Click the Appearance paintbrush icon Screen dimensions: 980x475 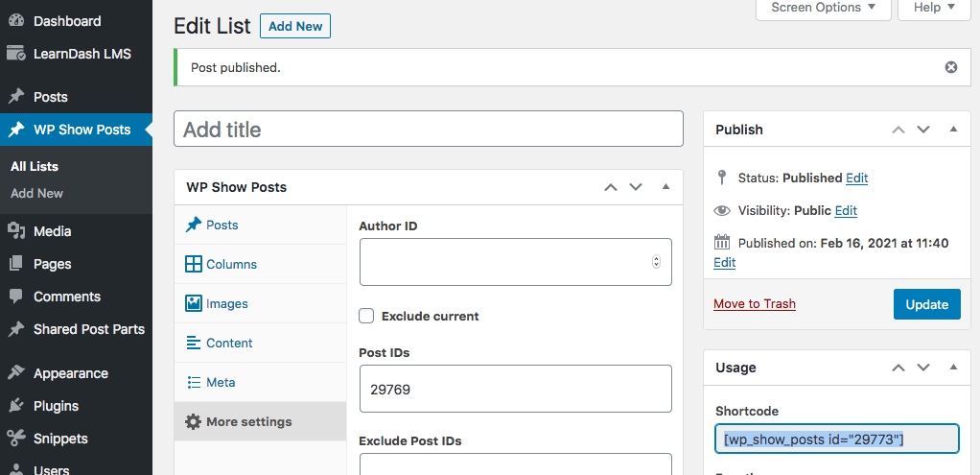(16, 373)
